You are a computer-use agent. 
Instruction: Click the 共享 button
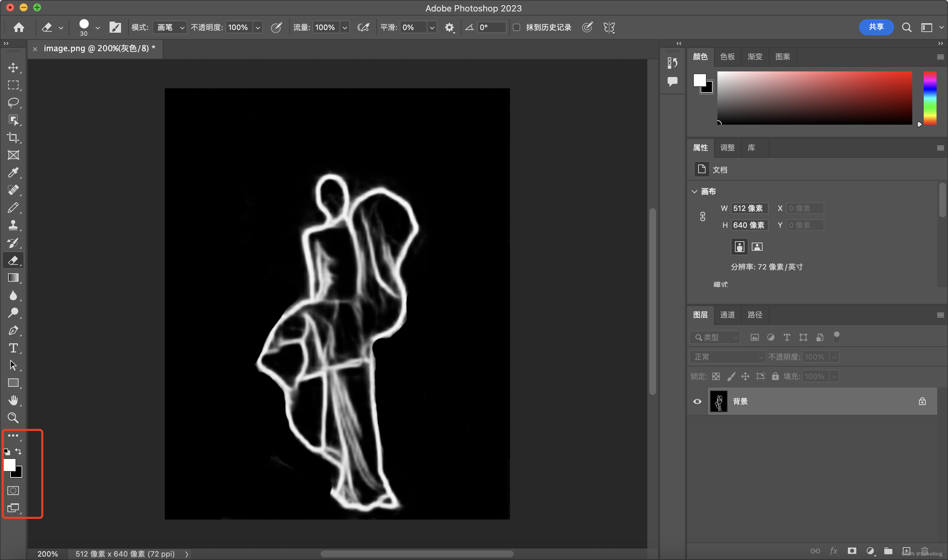(876, 27)
